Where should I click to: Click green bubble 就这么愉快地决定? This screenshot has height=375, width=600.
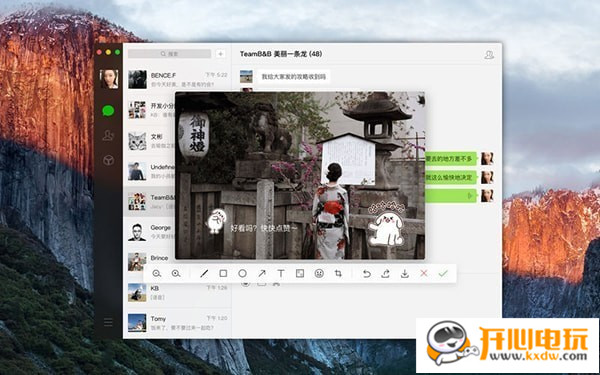(451, 178)
